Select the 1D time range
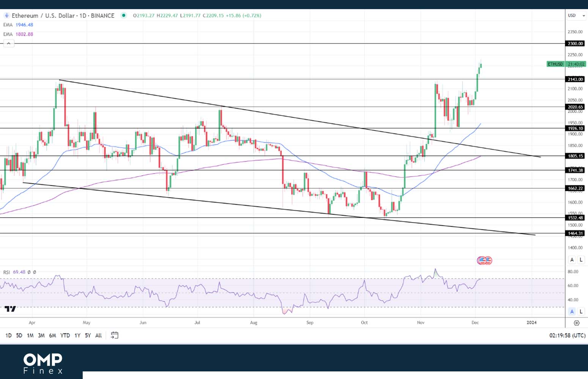Viewport: 588px width, 379px height. [8, 335]
